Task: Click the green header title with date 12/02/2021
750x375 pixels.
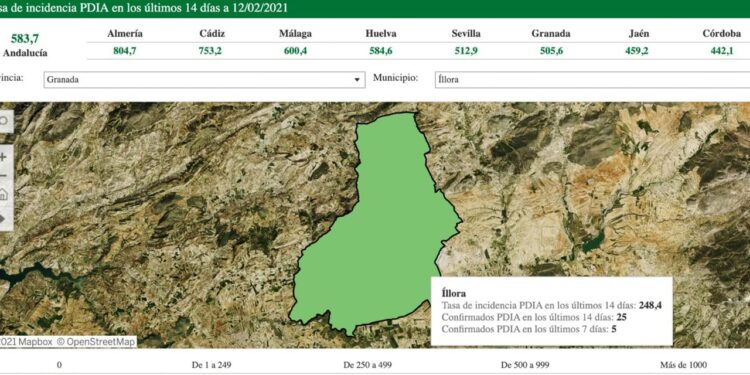Action: click(144, 8)
